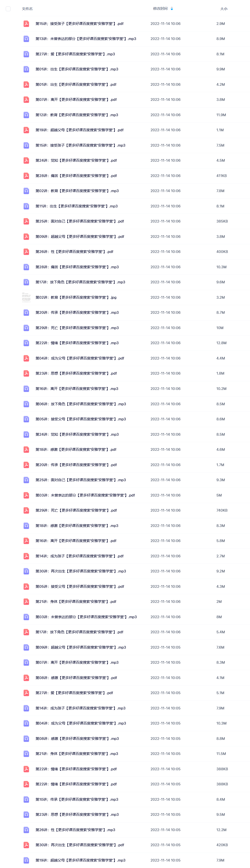
Task: Open file 第30讲 再次出生 pdf
Action: tap(80, 845)
